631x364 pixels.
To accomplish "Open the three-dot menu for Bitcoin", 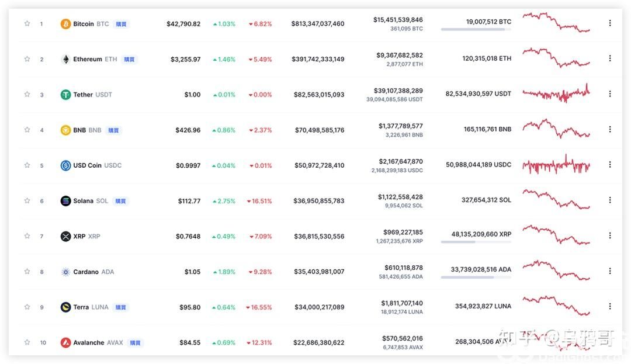I will (x=610, y=23).
